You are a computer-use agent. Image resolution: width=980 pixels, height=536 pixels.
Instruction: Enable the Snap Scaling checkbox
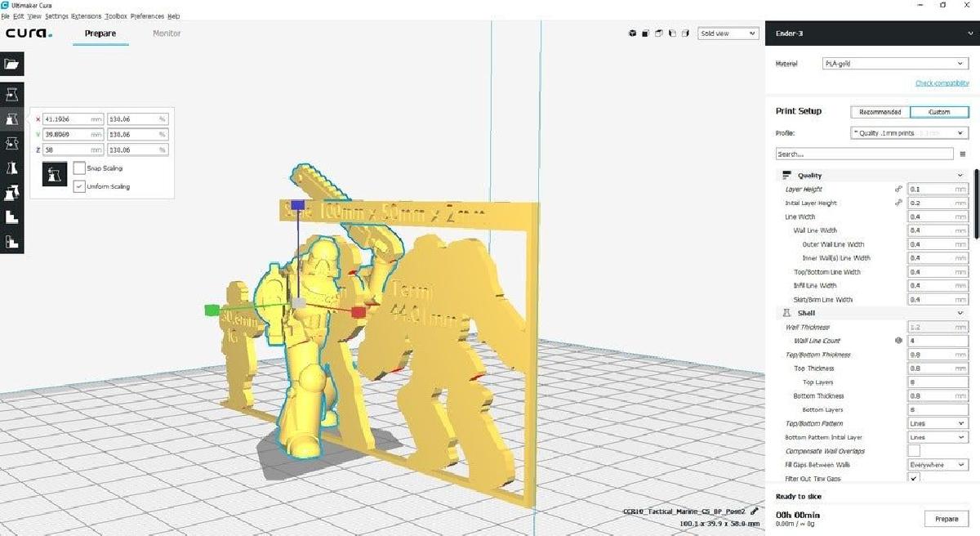coord(79,168)
